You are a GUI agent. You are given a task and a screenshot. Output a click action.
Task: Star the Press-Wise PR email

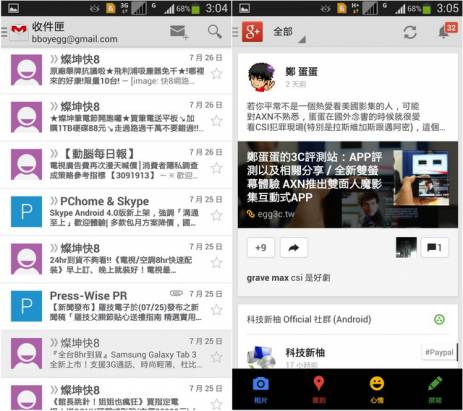[x=217, y=310]
